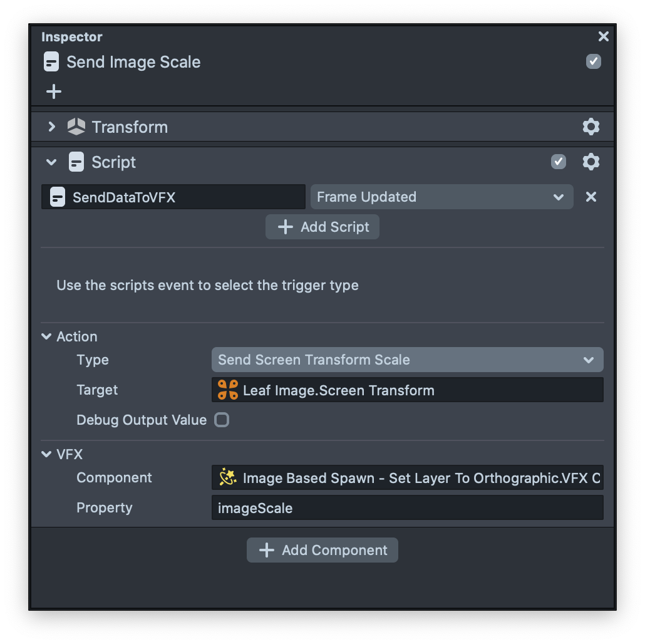Remove the SendDataToVFX script with X
The width and height of the screenshot is (645, 644).
tap(591, 197)
